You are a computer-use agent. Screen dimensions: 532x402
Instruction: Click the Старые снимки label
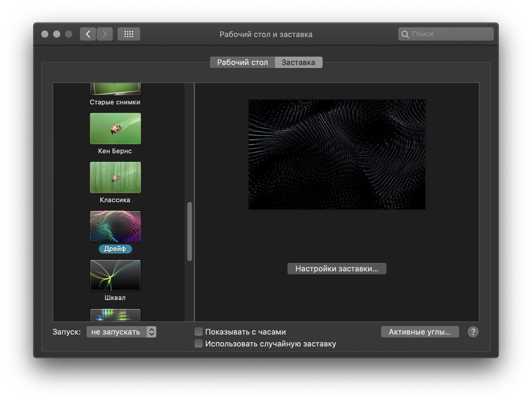point(115,102)
